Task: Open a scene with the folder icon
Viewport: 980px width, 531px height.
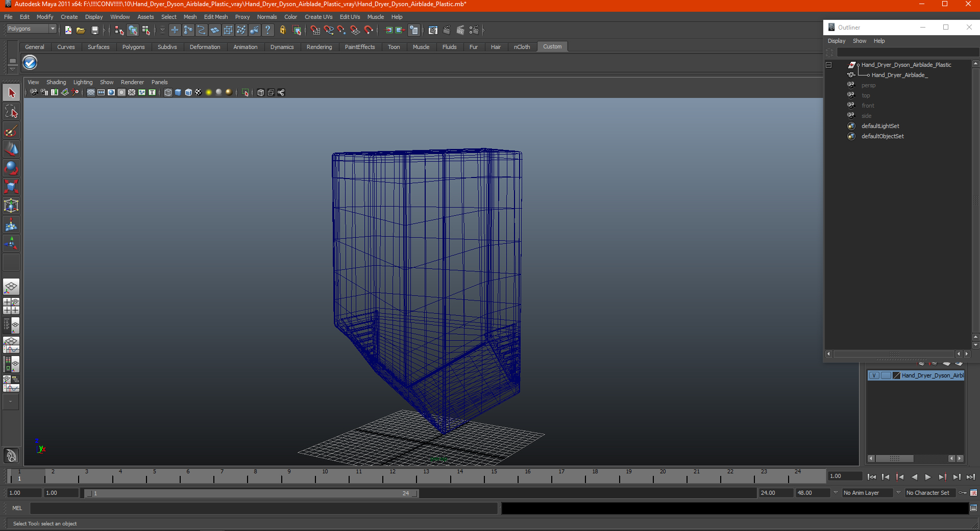Action: [81, 30]
